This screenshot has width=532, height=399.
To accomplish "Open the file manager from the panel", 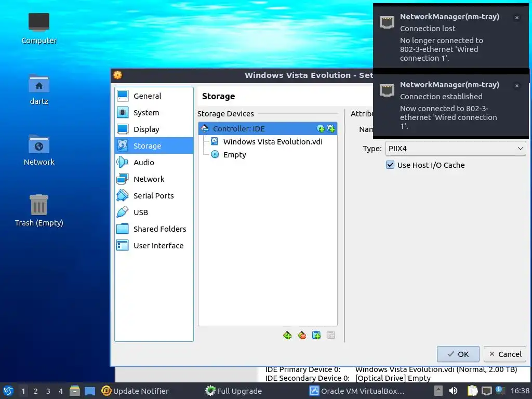I will (x=75, y=391).
